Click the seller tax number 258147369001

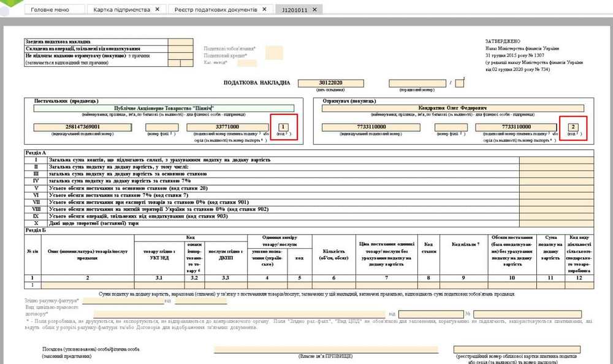point(82,127)
